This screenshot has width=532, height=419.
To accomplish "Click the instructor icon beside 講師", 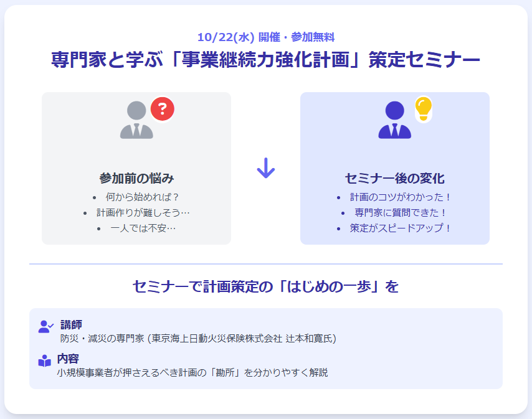I will pyautogui.click(x=45, y=326).
